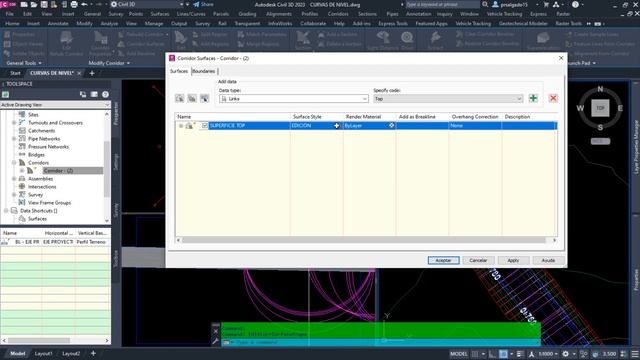Expand the Corridor - (2) tree node

[22, 171]
